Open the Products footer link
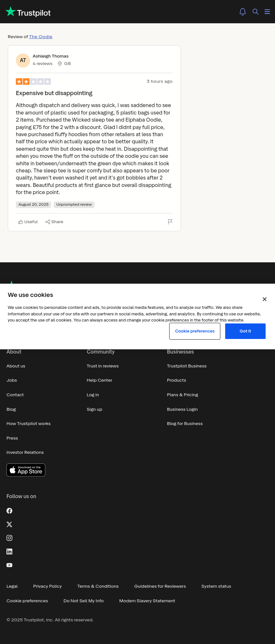Image resolution: width=275 pixels, height=644 pixels. click(177, 380)
